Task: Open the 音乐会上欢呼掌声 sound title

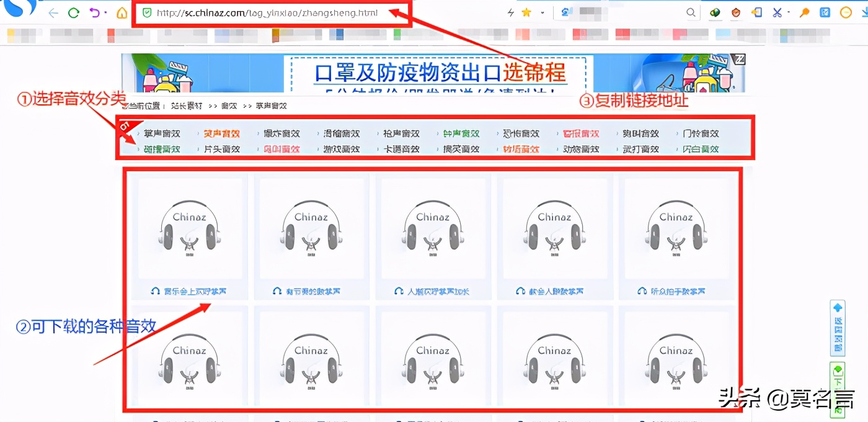Action: click(x=195, y=291)
